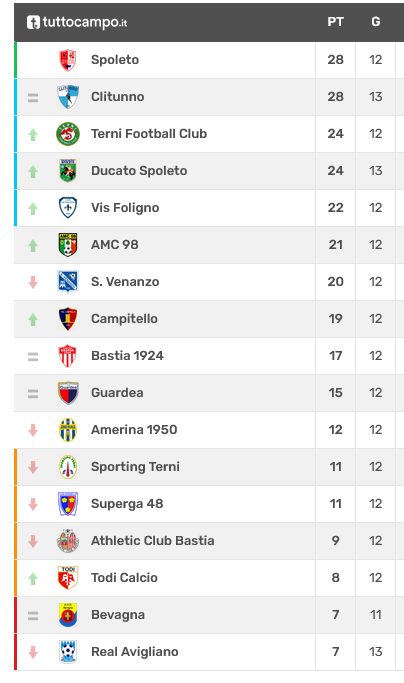Click the Todi Calcio team badge
This screenshot has height=683, width=404.
(68, 578)
